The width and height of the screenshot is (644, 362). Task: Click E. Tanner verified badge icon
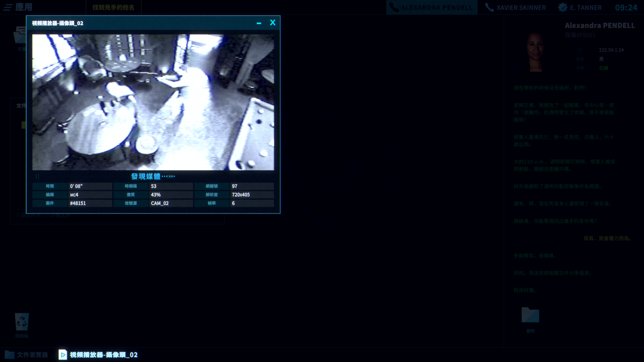click(563, 7)
